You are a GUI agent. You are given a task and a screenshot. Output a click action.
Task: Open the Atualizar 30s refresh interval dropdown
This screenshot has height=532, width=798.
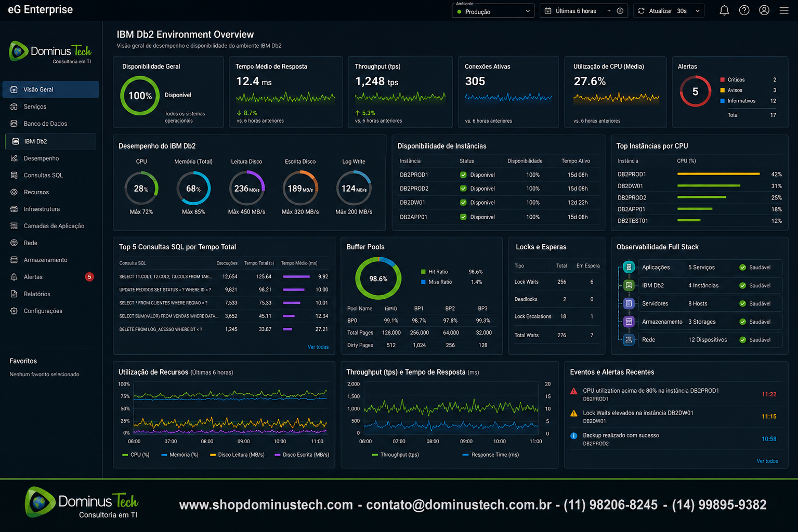pyautogui.click(x=669, y=11)
